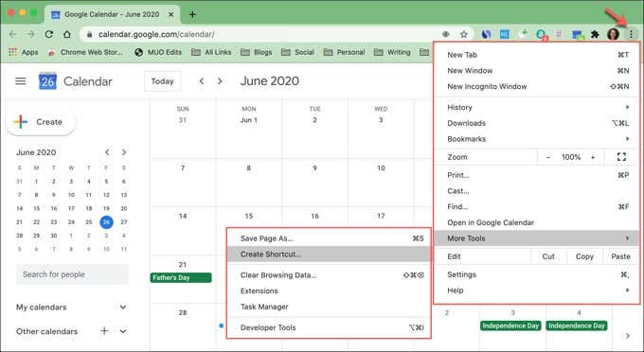
Task: Open the Extensions puzzle piece icon
Action: click(x=595, y=34)
